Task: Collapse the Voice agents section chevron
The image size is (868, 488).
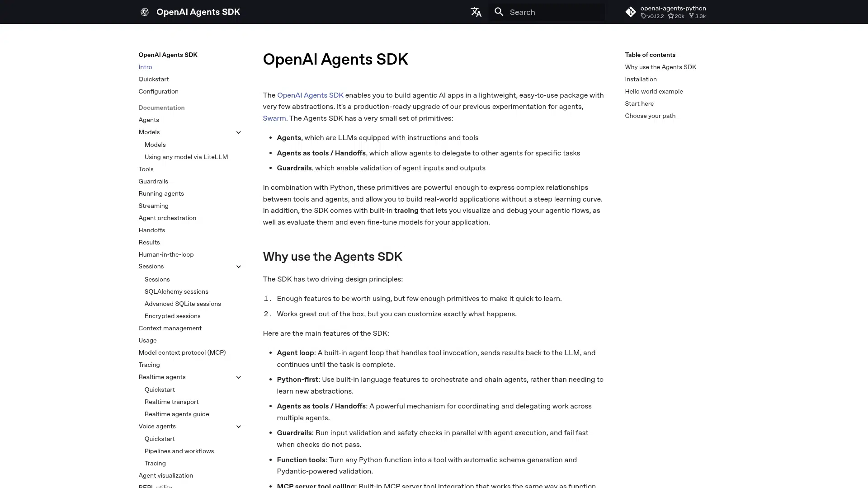Action: coord(238,427)
